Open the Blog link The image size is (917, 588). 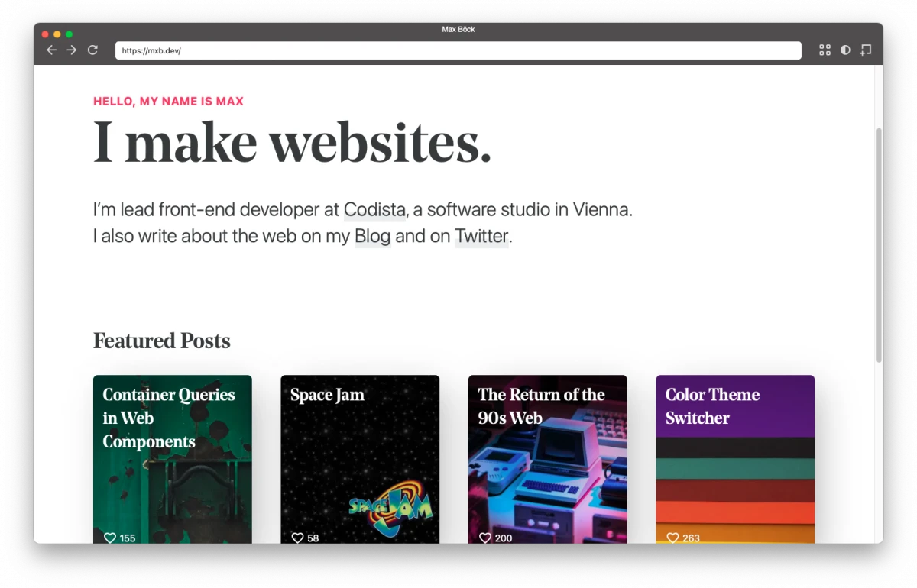click(372, 236)
